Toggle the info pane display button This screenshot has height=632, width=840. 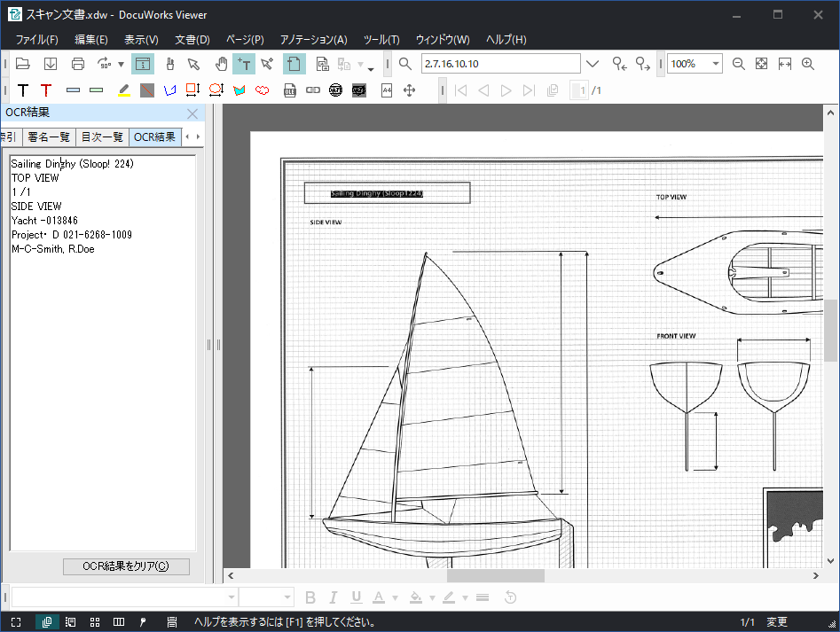click(x=143, y=64)
